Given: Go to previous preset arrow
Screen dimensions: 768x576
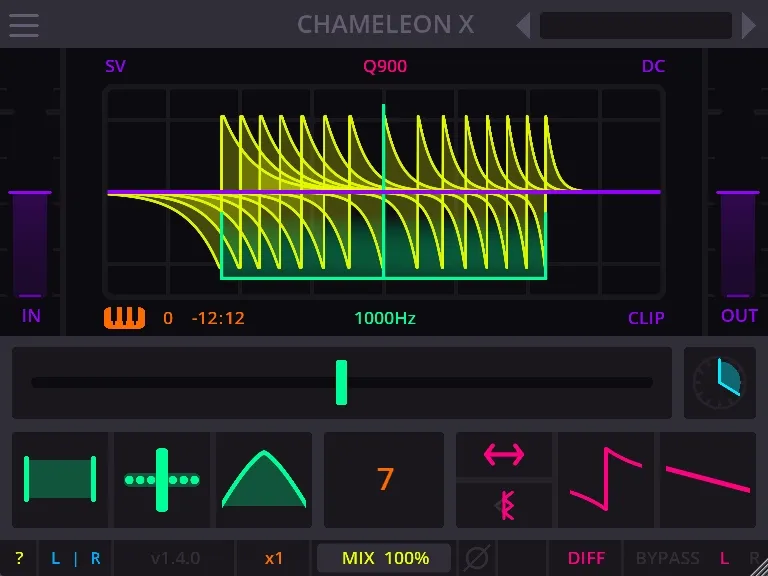Looking at the screenshot, I should pos(523,25).
